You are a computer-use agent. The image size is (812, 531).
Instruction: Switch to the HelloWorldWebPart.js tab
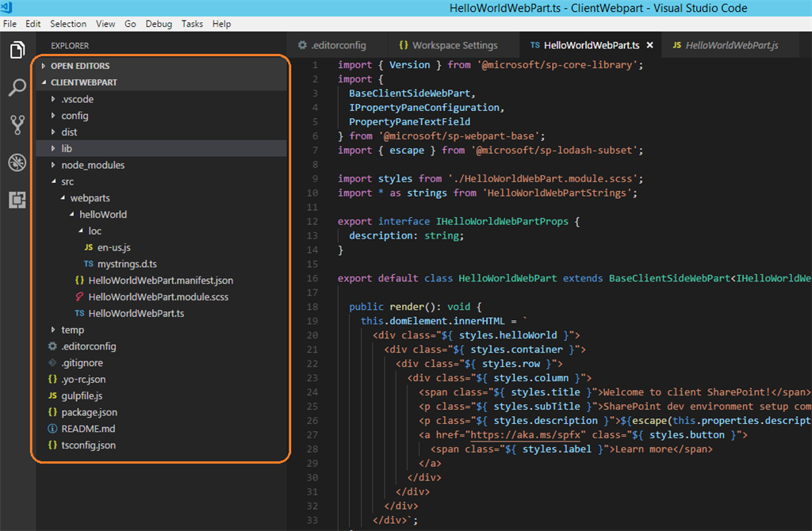click(731, 45)
